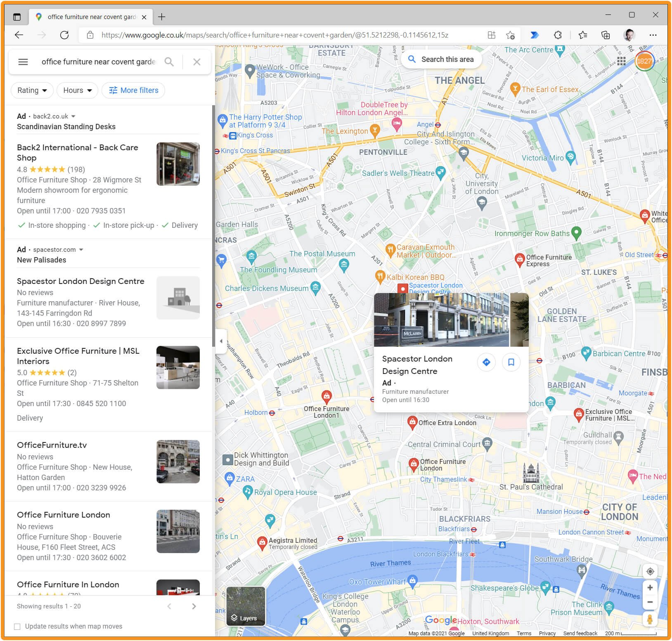Click the search magnifier in Maps search box
The width and height of the screenshot is (672, 641).
click(169, 62)
